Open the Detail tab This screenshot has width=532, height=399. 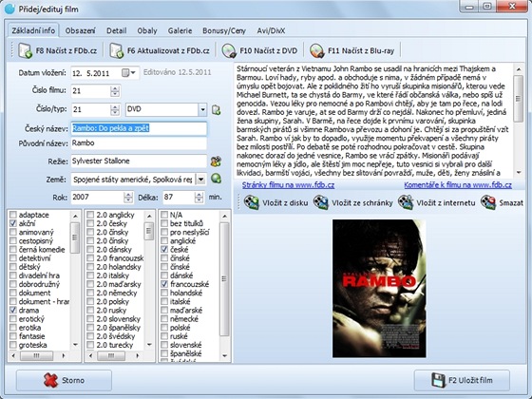pyautogui.click(x=116, y=30)
